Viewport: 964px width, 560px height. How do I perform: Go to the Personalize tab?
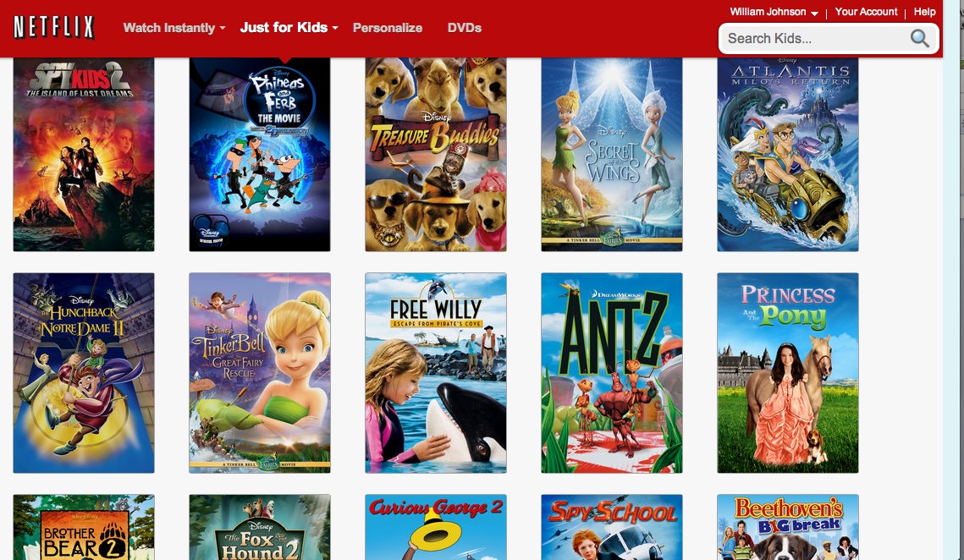point(388,28)
